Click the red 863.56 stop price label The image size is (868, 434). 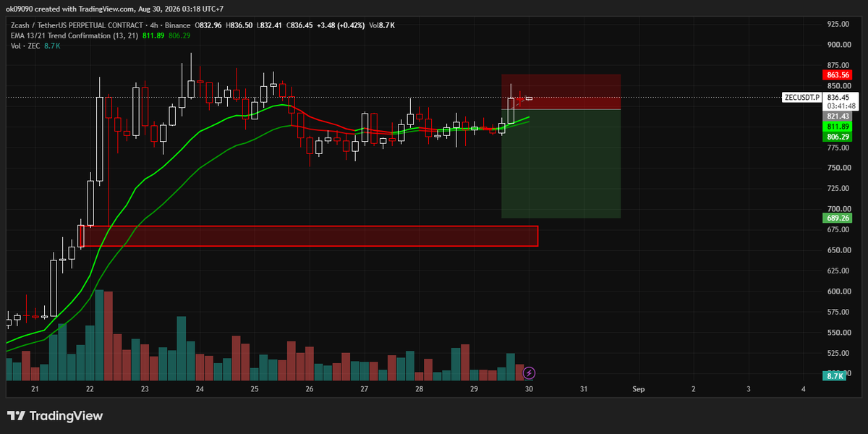coord(838,75)
